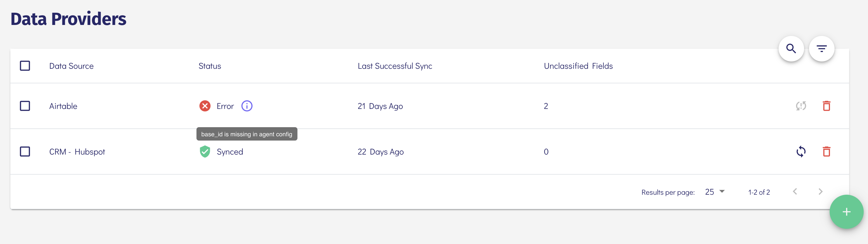Delete the Airtable data provider
Screen dimensions: 868x244
[x=827, y=106]
